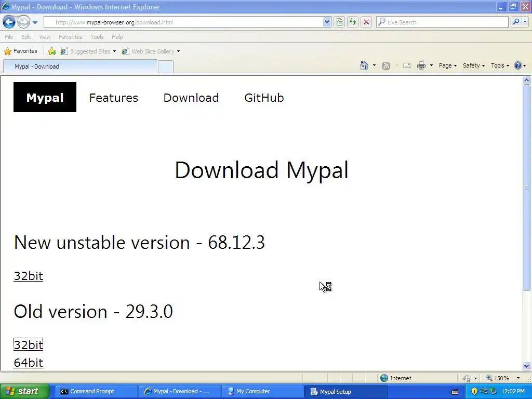Expand the Print options dropdown arrow
Image resolution: width=532 pixels, height=399 pixels.
click(431, 65)
